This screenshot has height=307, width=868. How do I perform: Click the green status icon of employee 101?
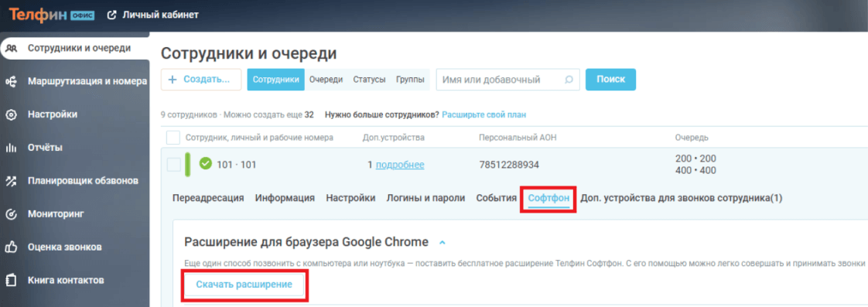[x=206, y=164]
